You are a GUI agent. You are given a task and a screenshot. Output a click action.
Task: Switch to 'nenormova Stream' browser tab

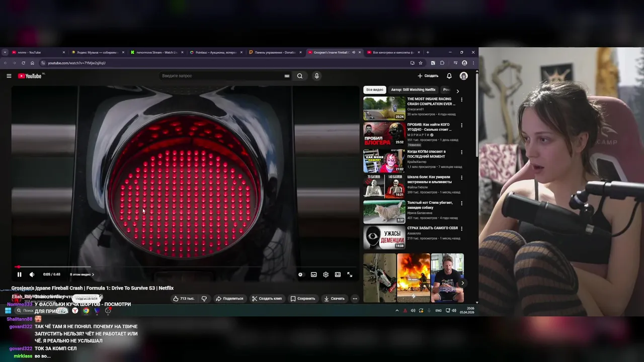(157, 52)
